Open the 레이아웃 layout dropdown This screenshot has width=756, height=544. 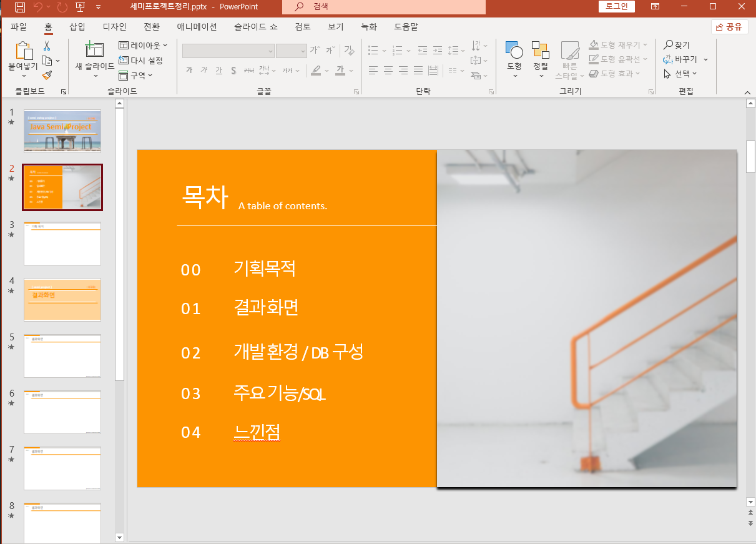(143, 46)
